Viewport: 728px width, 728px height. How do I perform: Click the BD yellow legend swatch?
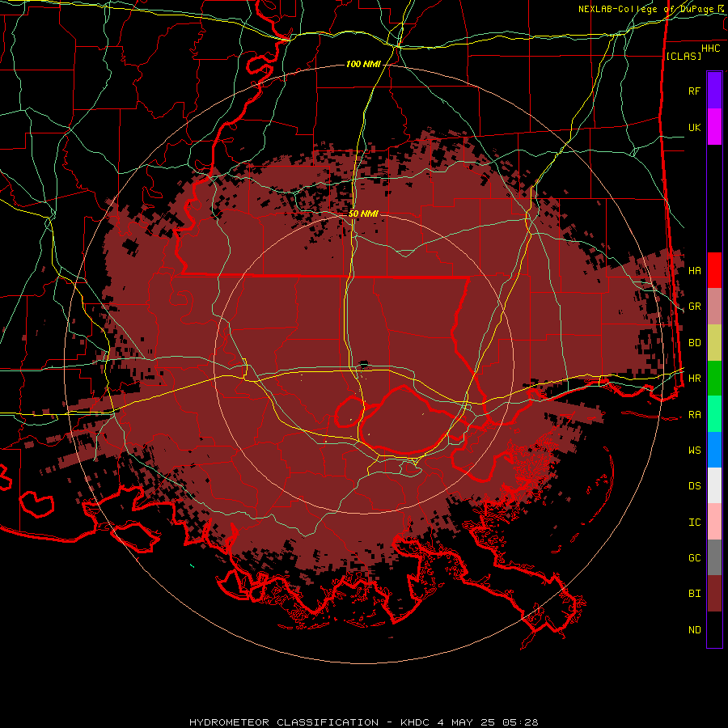coord(714,343)
